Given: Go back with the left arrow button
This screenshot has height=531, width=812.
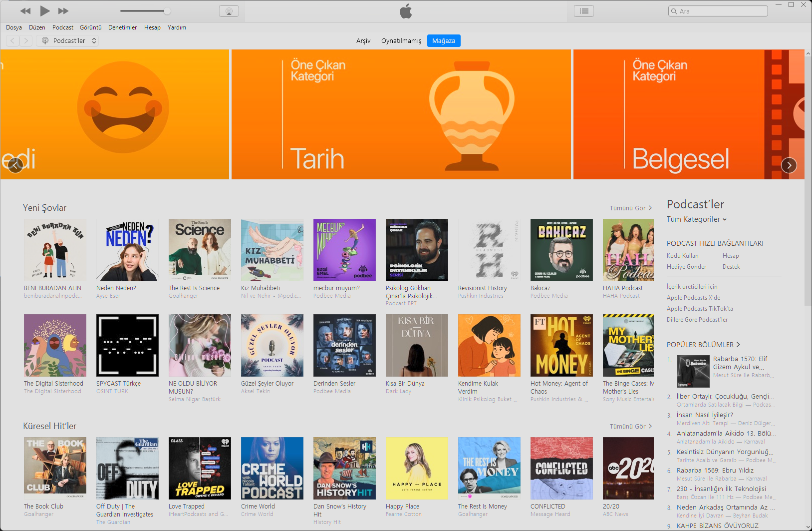Looking at the screenshot, I should click(x=12, y=41).
